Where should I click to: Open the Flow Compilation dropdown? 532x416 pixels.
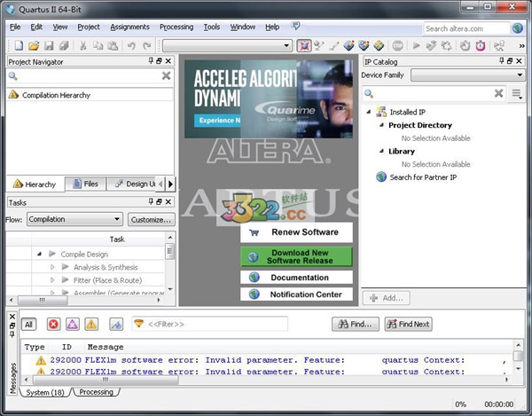coord(74,219)
